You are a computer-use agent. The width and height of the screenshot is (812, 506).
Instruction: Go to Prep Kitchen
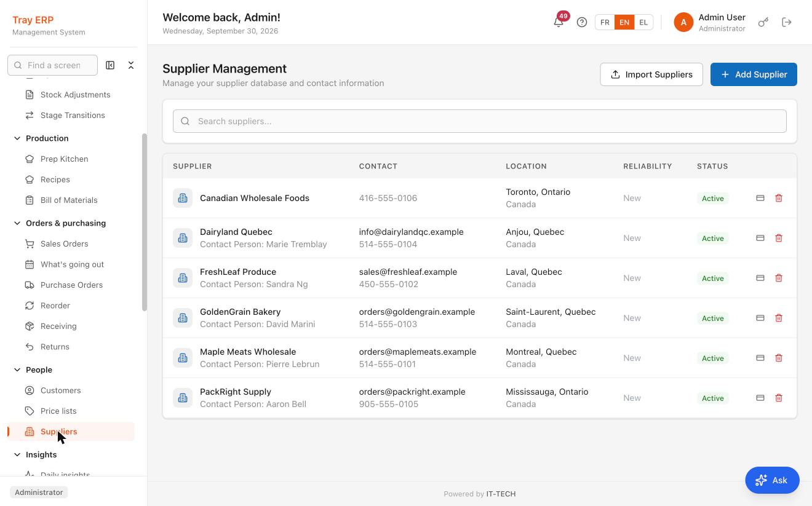(71, 159)
